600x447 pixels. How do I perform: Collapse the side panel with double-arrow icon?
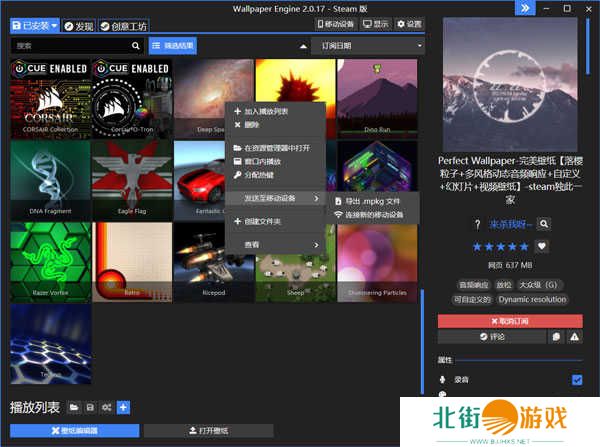524,8
